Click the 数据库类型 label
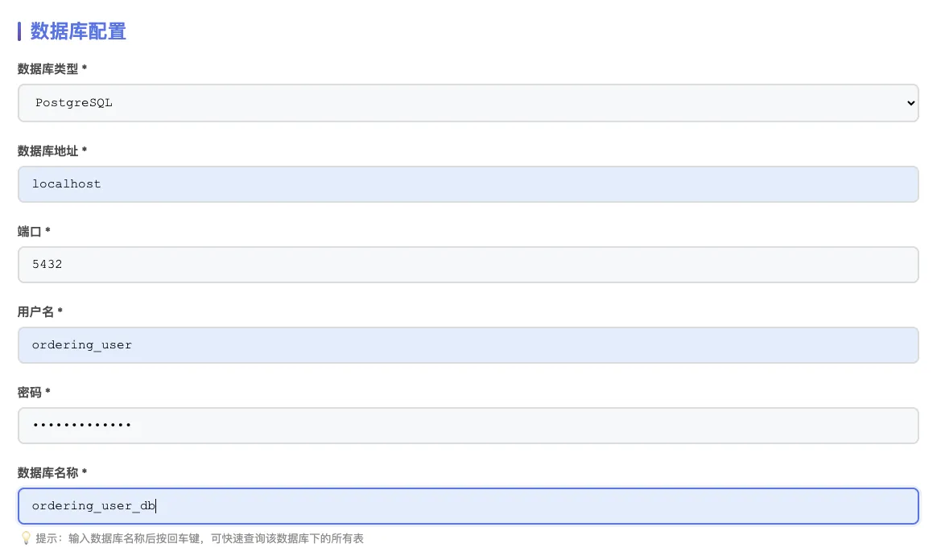The height and width of the screenshot is (560, 945). tap(48, 69)
